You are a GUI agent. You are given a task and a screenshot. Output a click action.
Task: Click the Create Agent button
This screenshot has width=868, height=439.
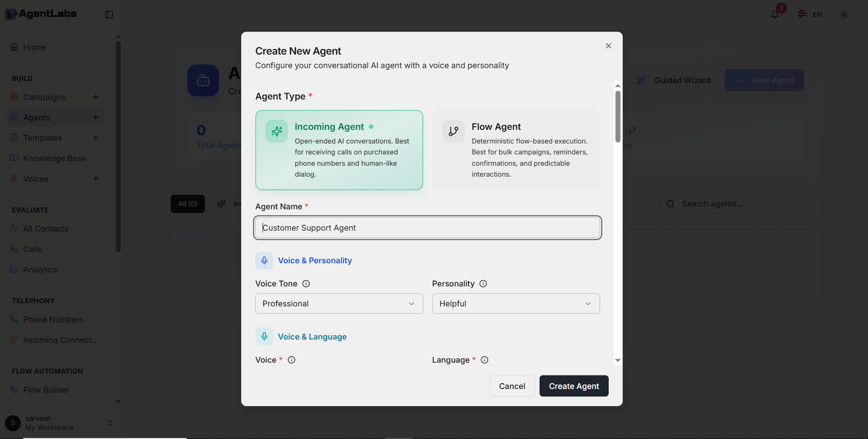pos(574,386)
